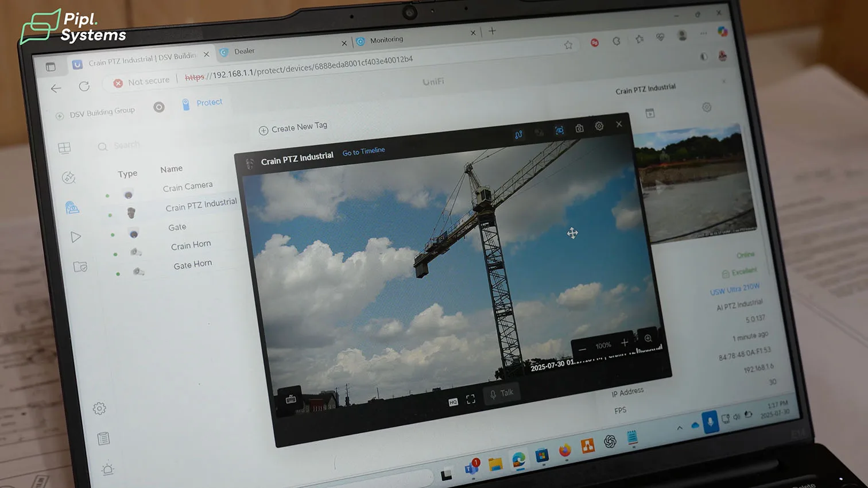Viewport: 868px width, 488px height.
Task: Enter fullscreen with the expand icon
Action: click(471, 399)
